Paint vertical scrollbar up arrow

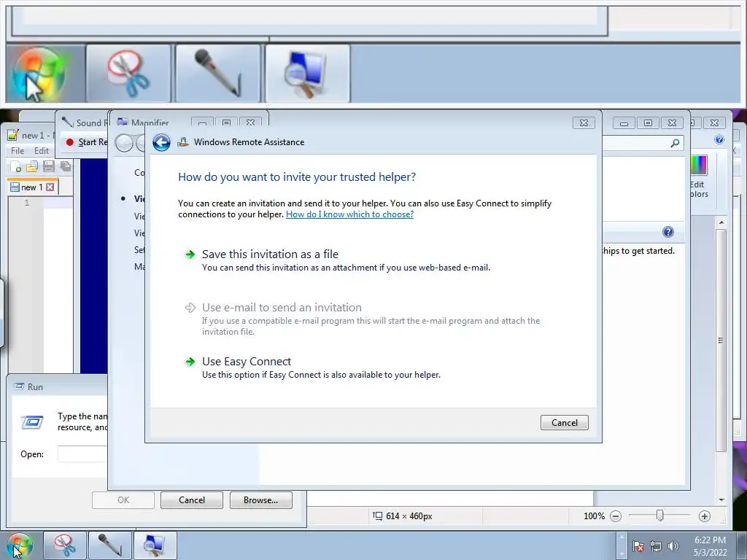tap(721, 222)
